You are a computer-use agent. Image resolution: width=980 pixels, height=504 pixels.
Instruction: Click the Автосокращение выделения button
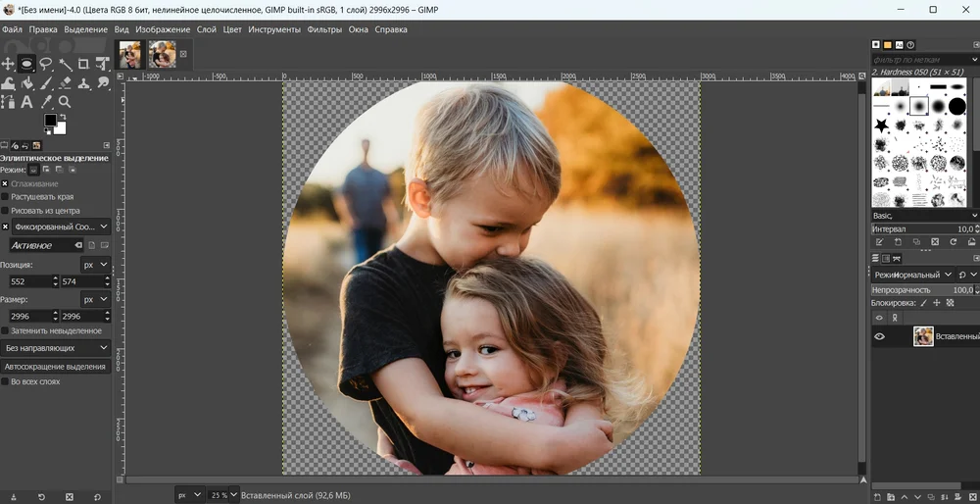[x=55, y=367]
